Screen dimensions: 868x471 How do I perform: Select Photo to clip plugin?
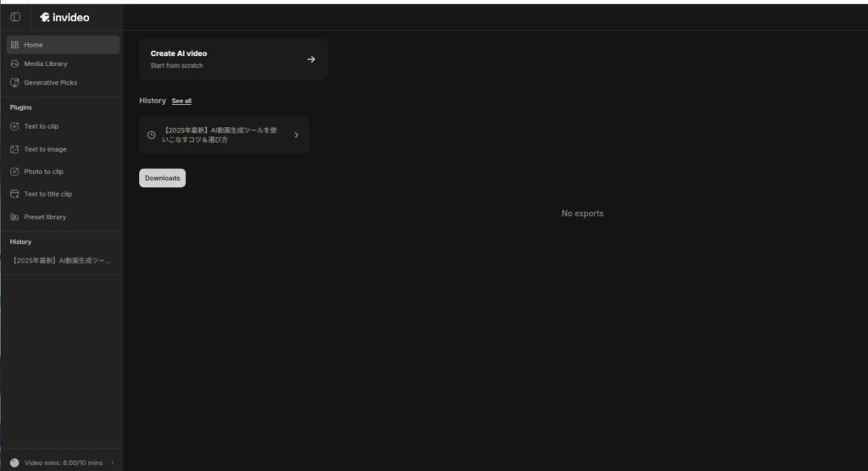[63, 172]
